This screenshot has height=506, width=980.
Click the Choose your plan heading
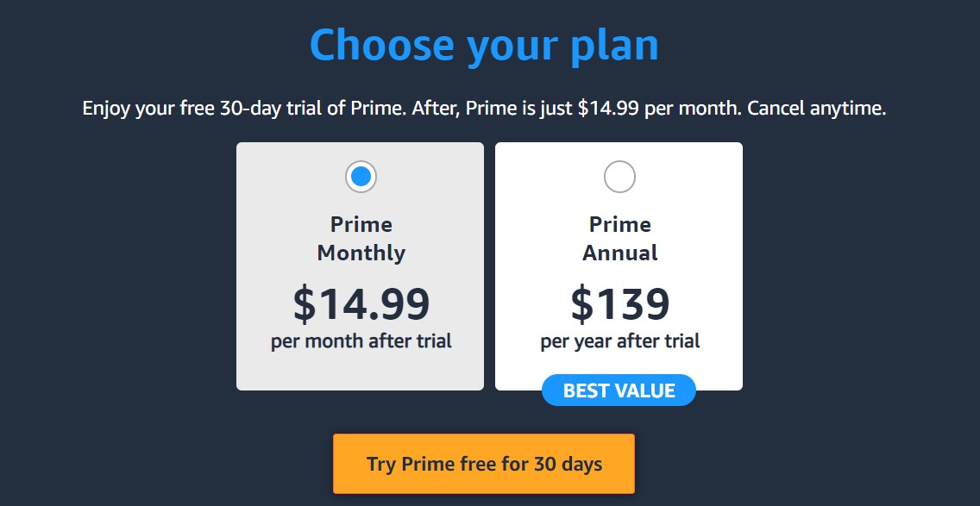tap(485, 45)
